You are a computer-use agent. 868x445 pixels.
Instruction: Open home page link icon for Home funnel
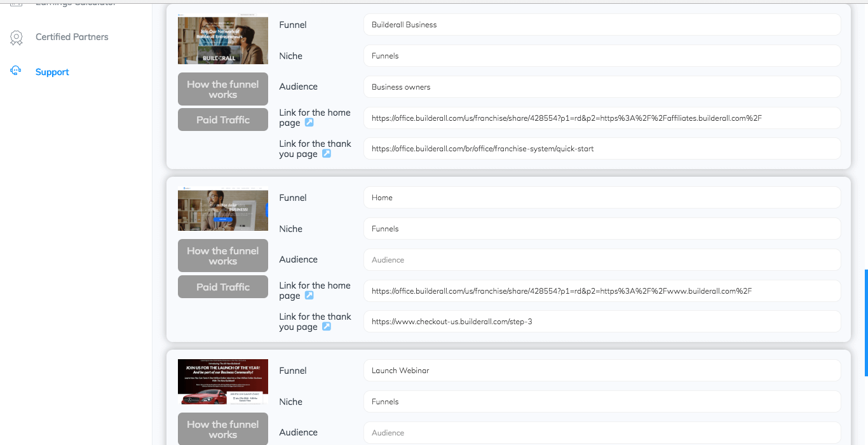tap(309, 296)
